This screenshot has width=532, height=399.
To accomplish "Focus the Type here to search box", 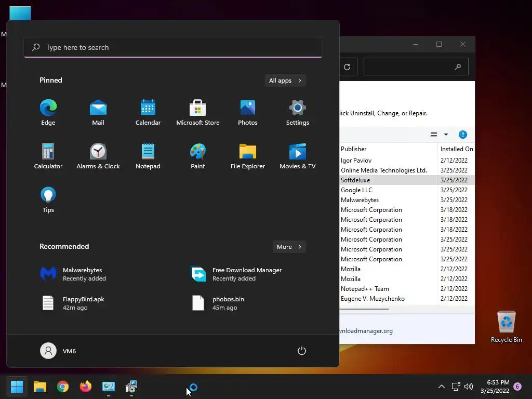I will point(173,47).
